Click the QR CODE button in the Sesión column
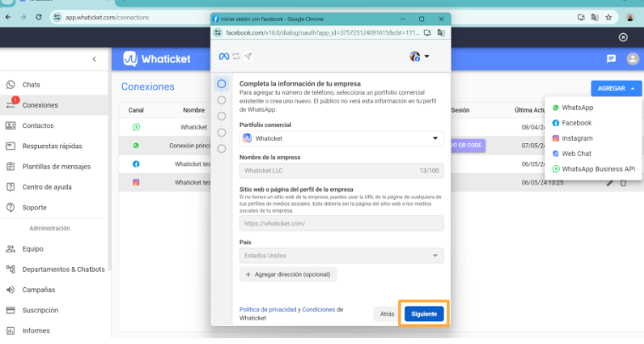The height and width of the screenshot is (344, 644). click(468, 145)
